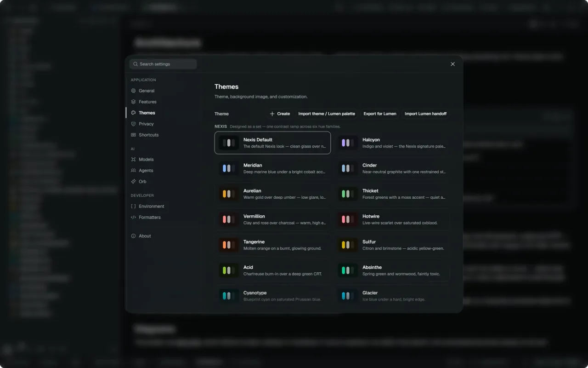The height and width of the screenshot is (368, 588).
Task: Open General settings via gear icon
Action: pos(133,91)
